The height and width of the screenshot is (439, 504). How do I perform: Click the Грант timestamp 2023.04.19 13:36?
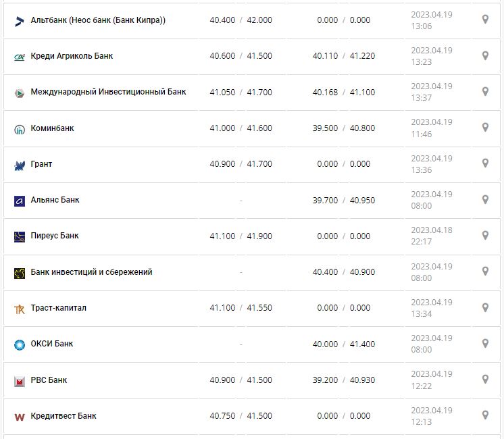(x=432, y=164)
